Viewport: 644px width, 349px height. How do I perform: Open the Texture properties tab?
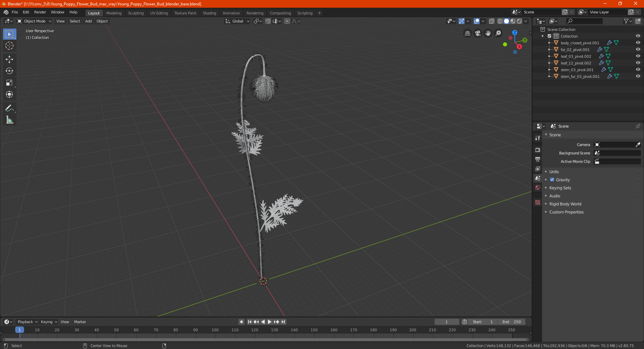[x=538, y=202]
